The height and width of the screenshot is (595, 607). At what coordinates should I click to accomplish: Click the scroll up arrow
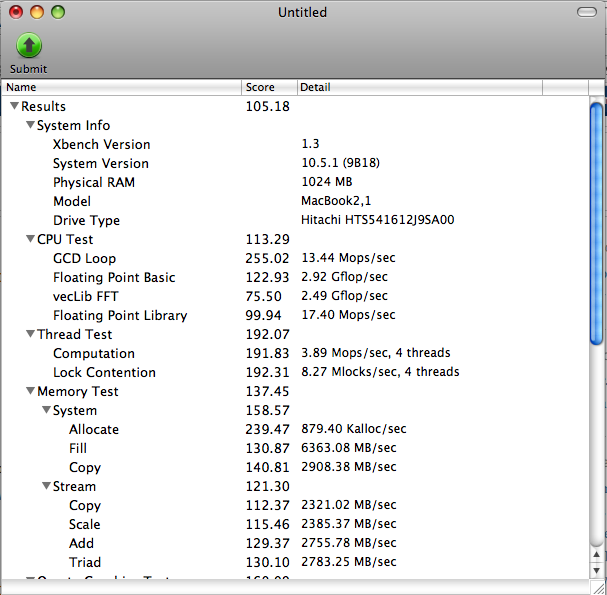(597, 555)
